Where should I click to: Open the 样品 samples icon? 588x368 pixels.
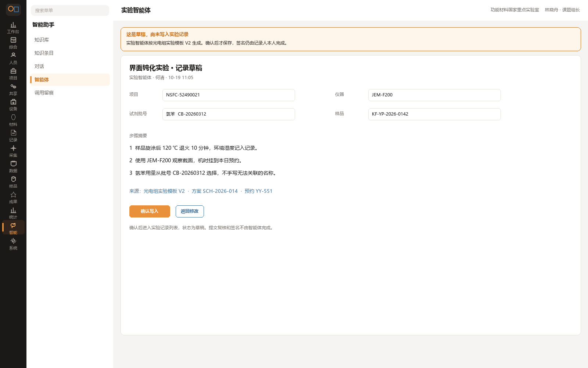[x=13, y=182]
